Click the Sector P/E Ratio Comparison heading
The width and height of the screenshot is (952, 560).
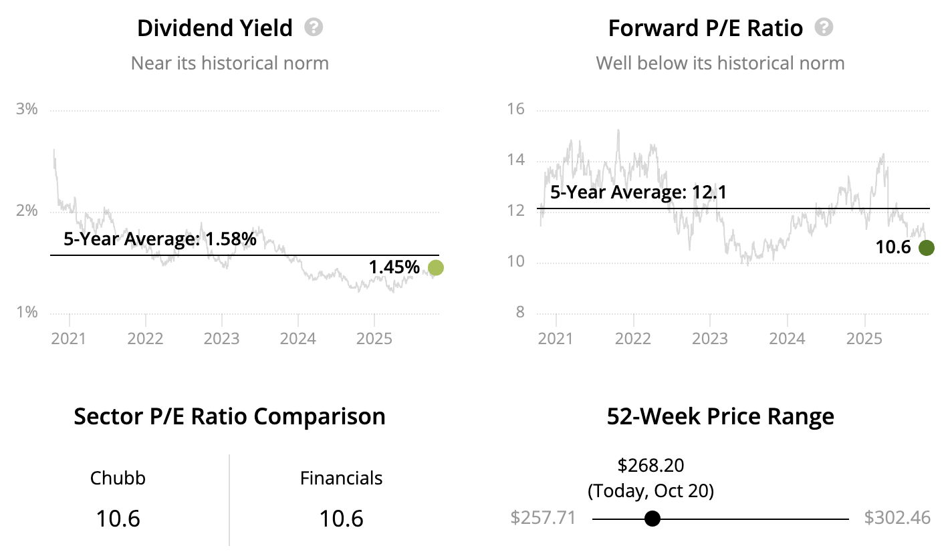tap(229, 416)
